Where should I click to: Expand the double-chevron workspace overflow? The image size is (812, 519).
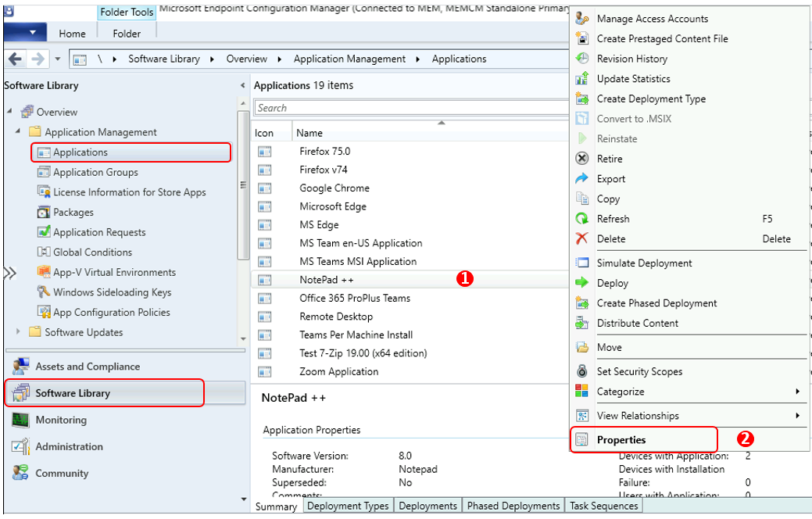point(10,273)
